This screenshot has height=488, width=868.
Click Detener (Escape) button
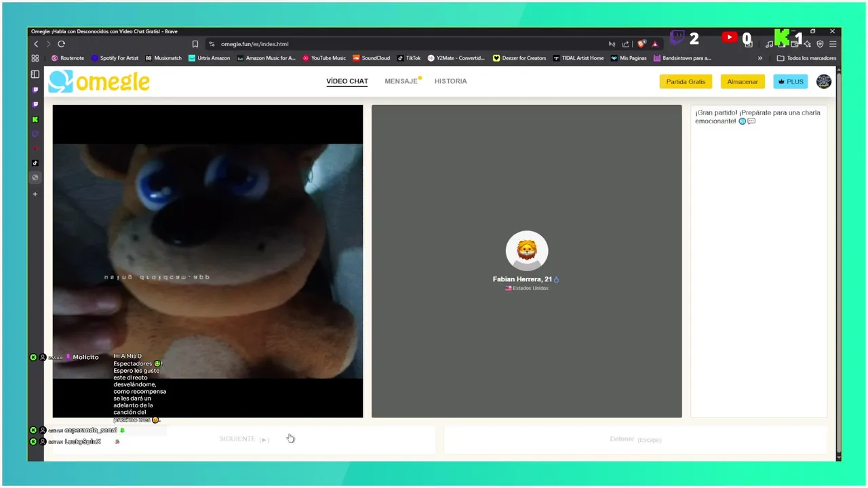635,439
